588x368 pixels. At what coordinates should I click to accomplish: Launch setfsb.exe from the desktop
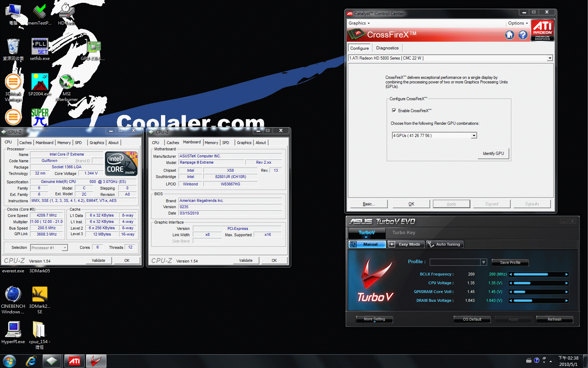point(40,50)
